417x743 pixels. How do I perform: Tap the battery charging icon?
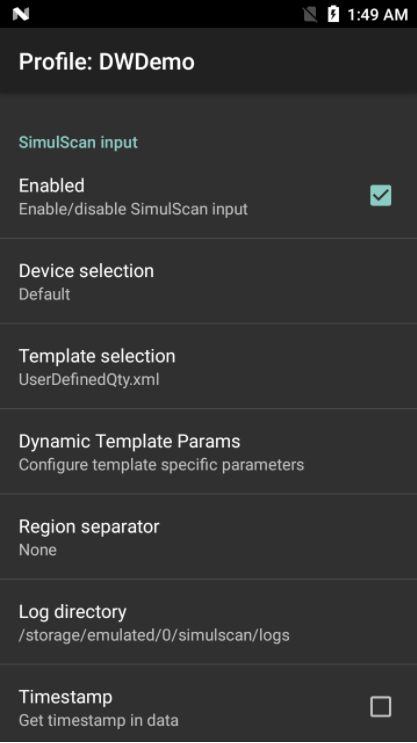[x=333, y=14]
